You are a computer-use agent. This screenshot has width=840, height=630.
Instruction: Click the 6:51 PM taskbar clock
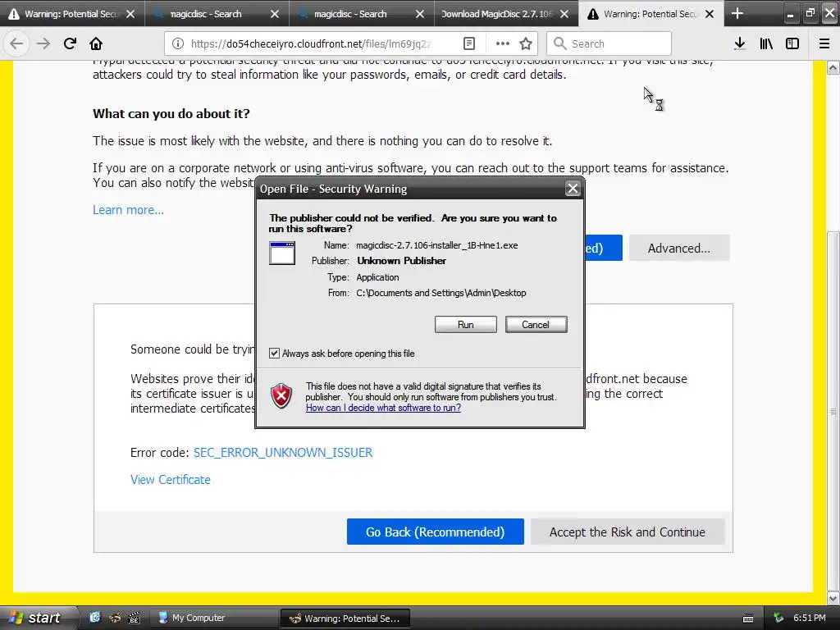810,618
